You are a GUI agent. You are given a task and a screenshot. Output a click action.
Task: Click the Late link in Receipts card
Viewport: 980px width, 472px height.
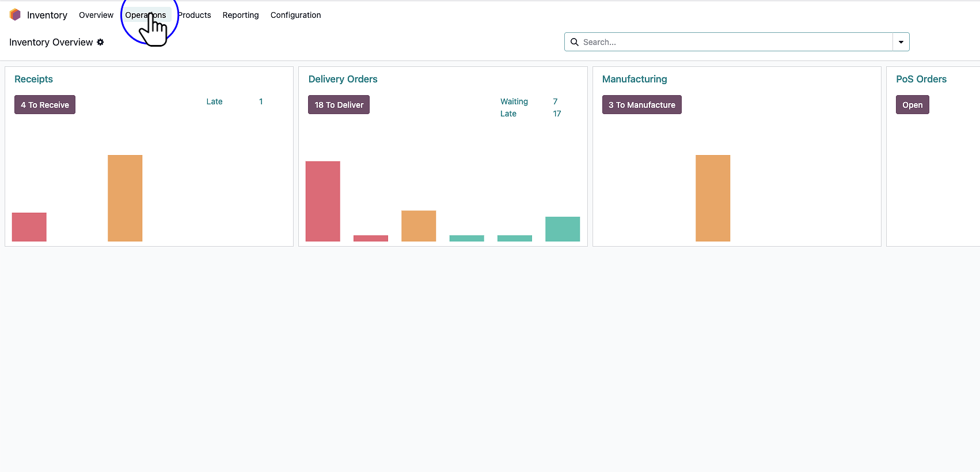(x=214, y=101)
